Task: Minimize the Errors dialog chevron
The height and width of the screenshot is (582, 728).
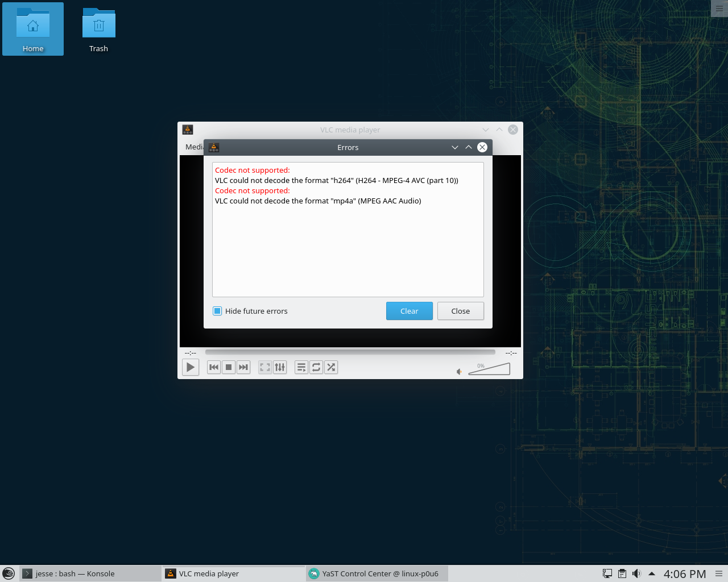Action: pyautogui.click(x=455, y=147)
